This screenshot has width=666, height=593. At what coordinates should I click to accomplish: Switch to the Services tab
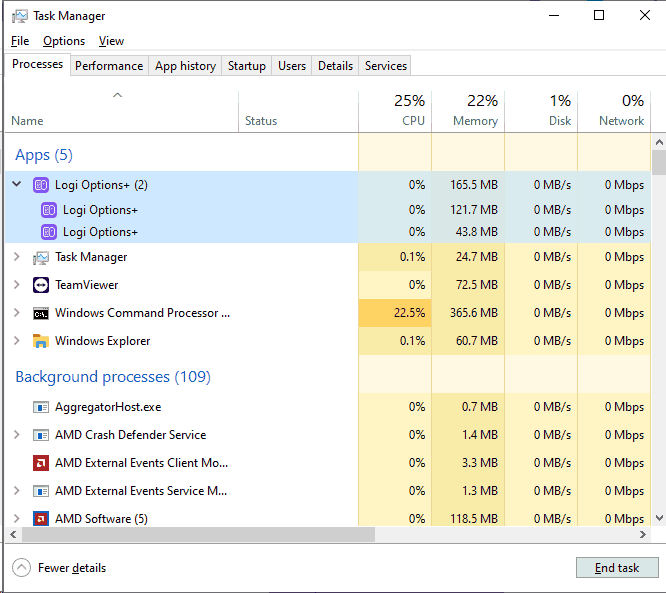385,66
